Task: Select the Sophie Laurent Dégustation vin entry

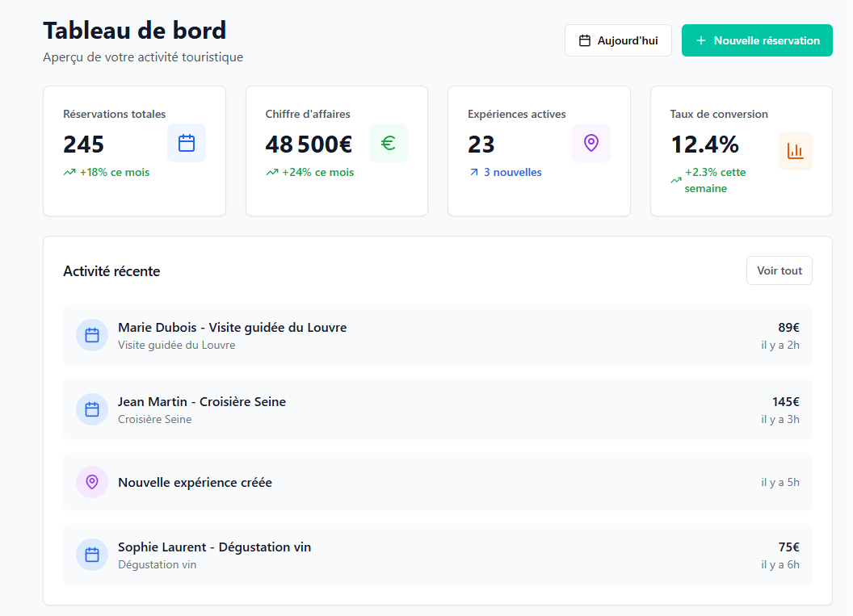Action: tap(437, 555)
